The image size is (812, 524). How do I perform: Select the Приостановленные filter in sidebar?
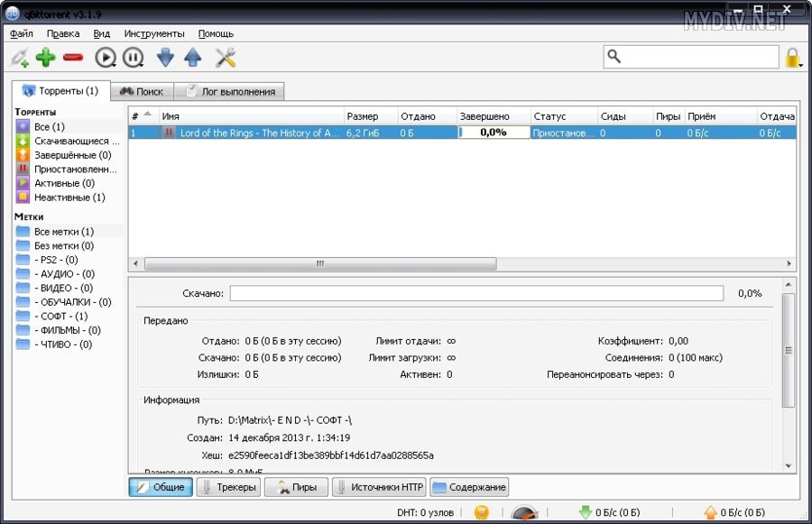(x=75, y=169)
